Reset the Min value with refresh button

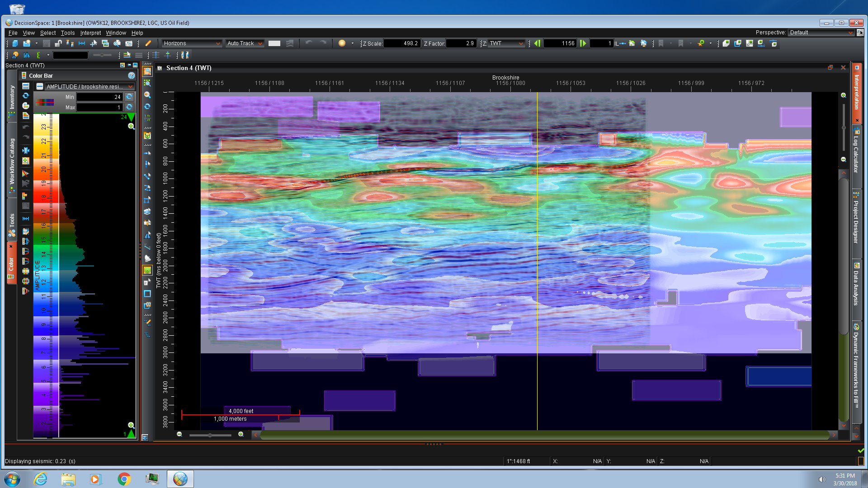pyautogui.click(x=129, y=97)
